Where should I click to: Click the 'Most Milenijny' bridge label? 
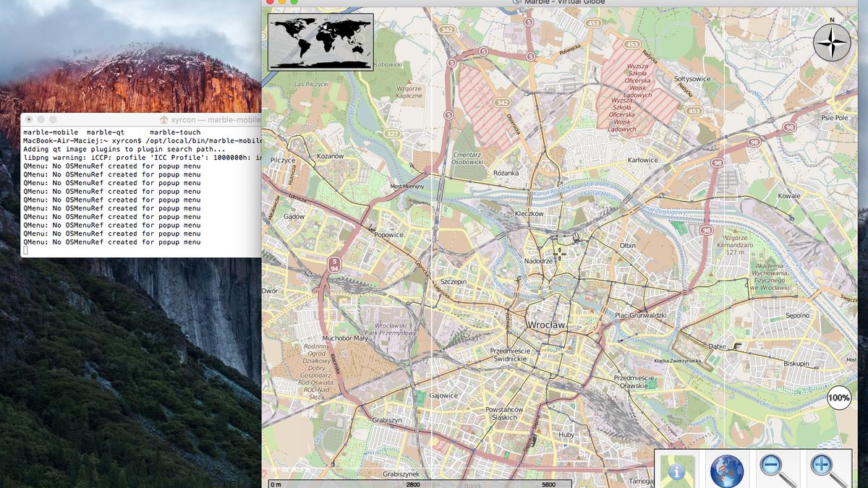(407, 186)
